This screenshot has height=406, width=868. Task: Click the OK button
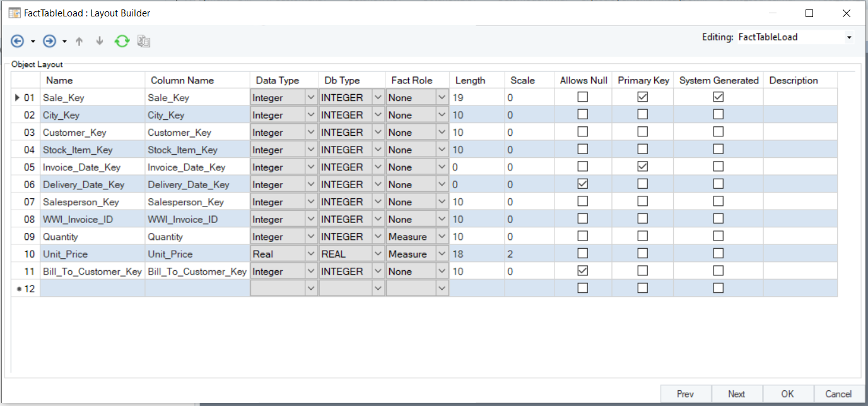coord(787,394)
